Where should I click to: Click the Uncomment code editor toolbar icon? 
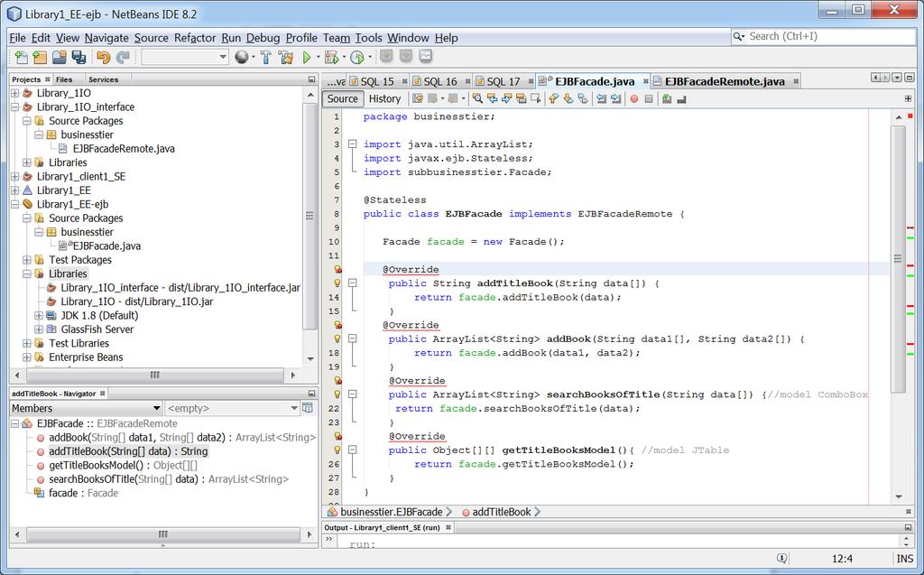[682, 98]
